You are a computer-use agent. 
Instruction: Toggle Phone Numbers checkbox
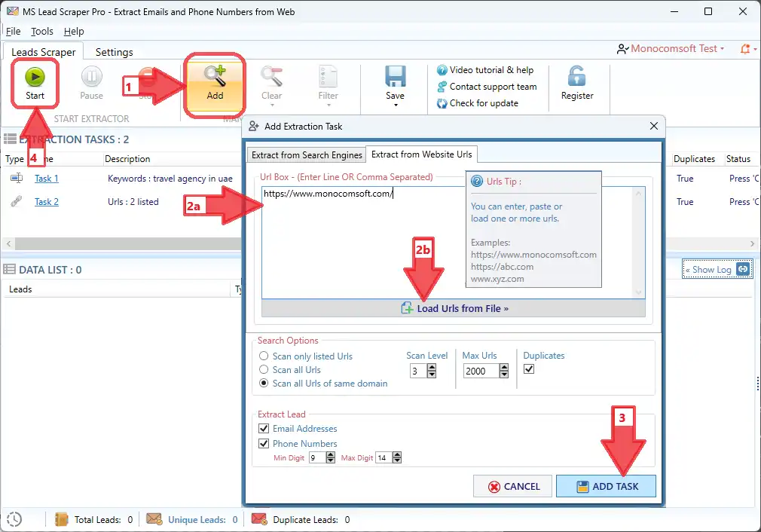pos(264,443)
